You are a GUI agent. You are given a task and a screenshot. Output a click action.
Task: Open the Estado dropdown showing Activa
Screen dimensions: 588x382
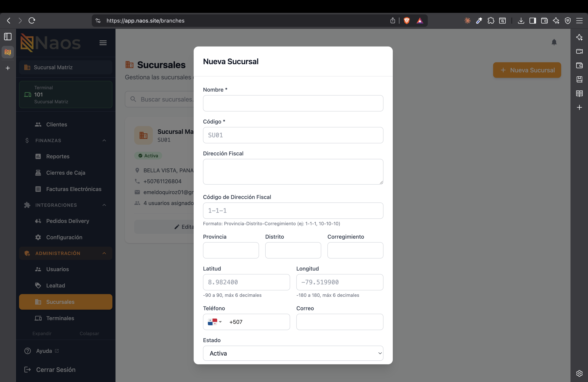click(x=293, y=353)
